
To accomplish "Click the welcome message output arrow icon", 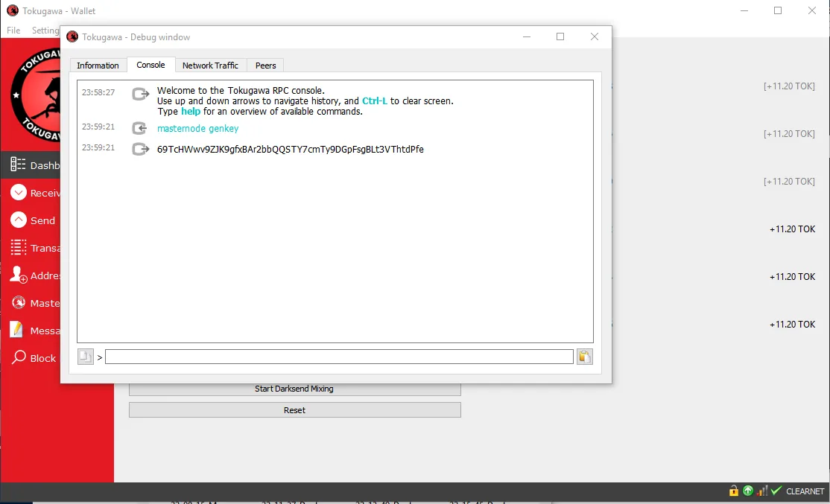I will (x=140, y=94).
